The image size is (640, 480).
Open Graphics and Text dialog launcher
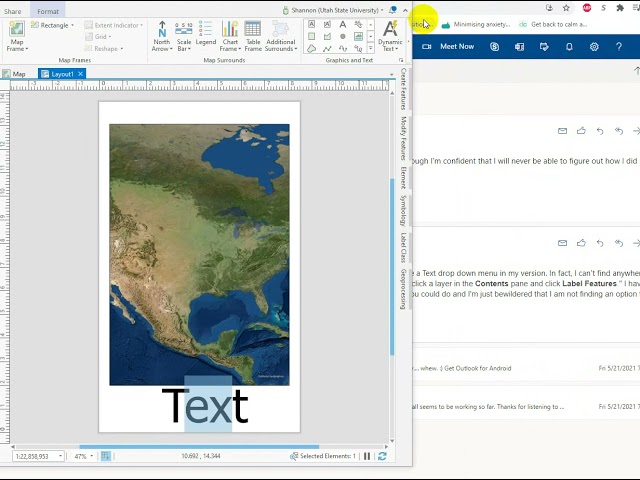tap(401, 60)
